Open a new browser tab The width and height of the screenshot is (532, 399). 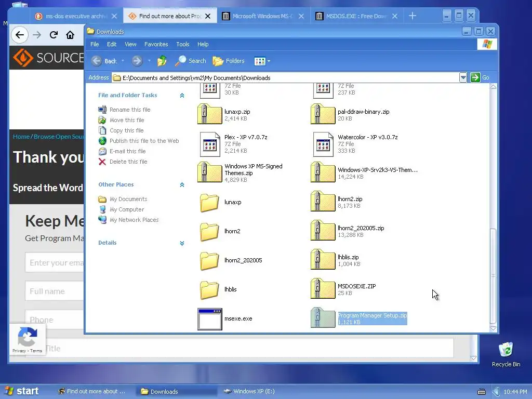(412, 16)
